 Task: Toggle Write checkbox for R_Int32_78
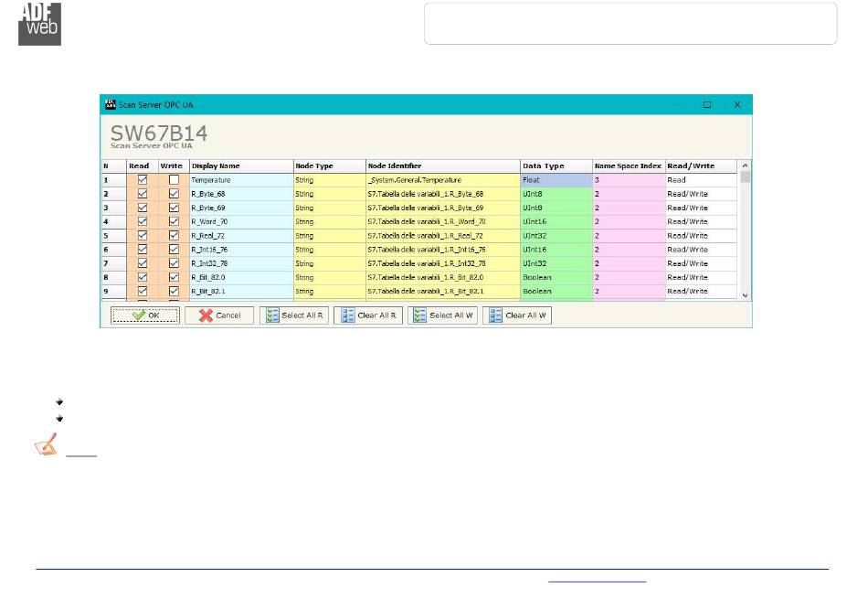174,263
